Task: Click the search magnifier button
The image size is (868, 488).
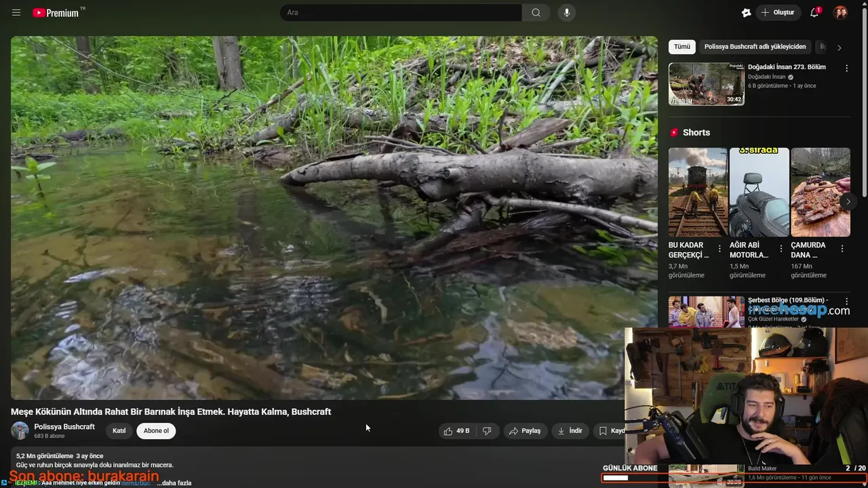Action: 536,13
